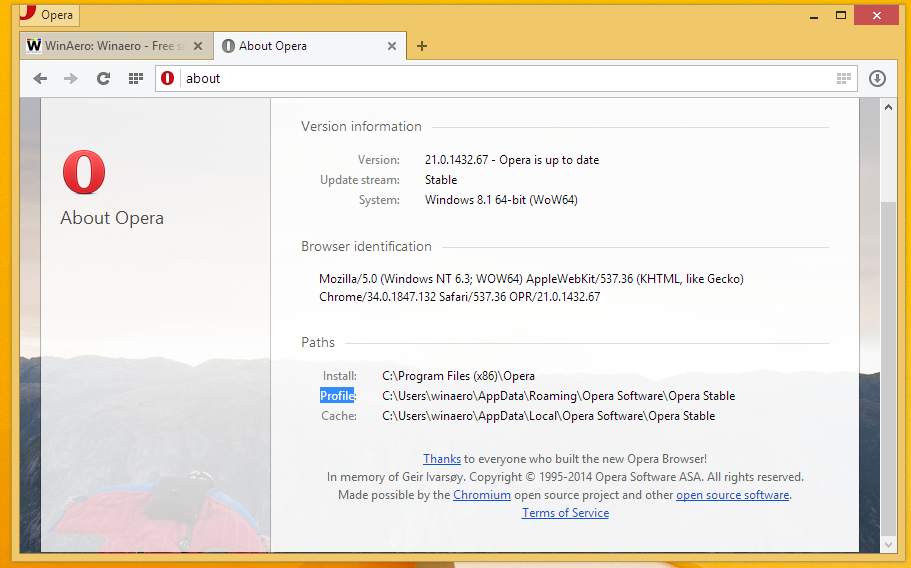Click the scrollbar up arrow
The width and height of the screenshot is (911, 568).
tap(888, 107)
